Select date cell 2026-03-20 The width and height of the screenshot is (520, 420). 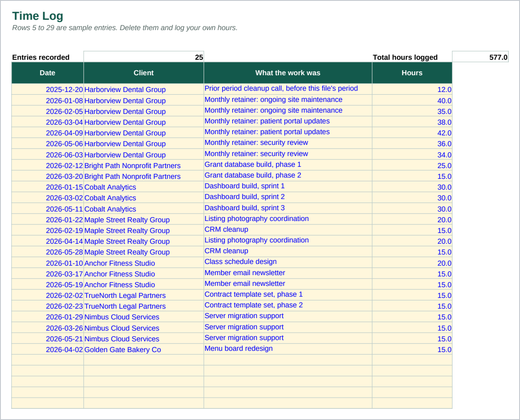coord(48,176)
